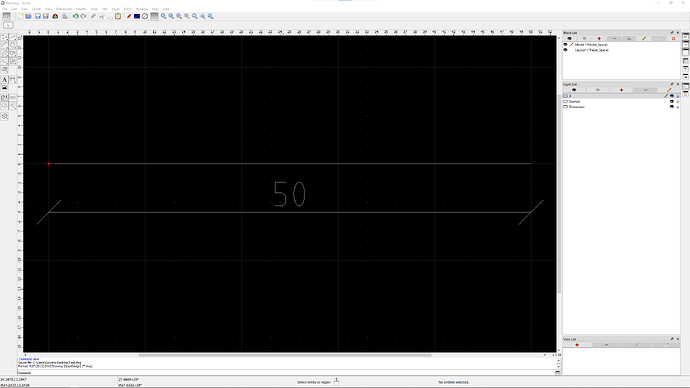Viewport: 690px width, 388px height.
Task: Save drawing under a new name
Action: 46,16
